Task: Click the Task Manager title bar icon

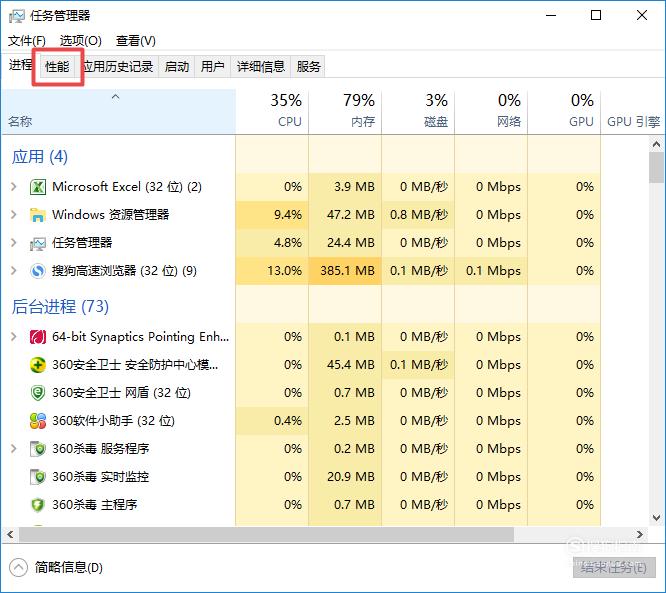Action: click(x=17, y=16)
